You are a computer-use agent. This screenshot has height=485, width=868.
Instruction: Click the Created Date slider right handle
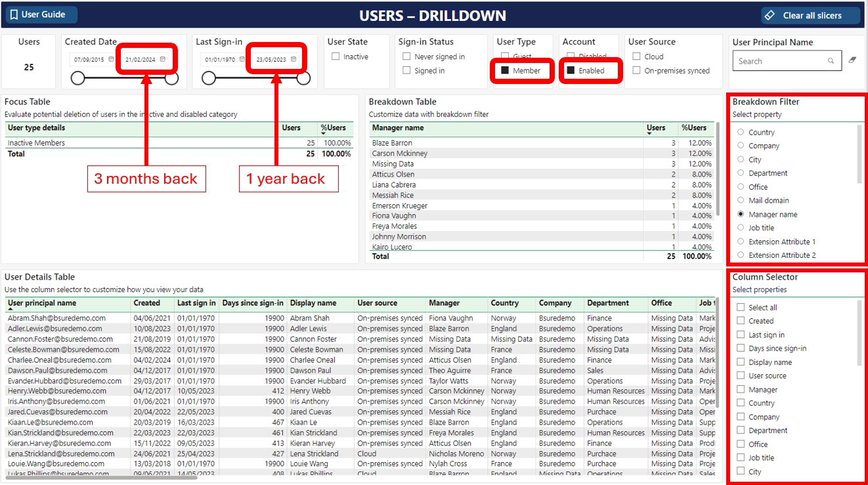click(171, 79)
